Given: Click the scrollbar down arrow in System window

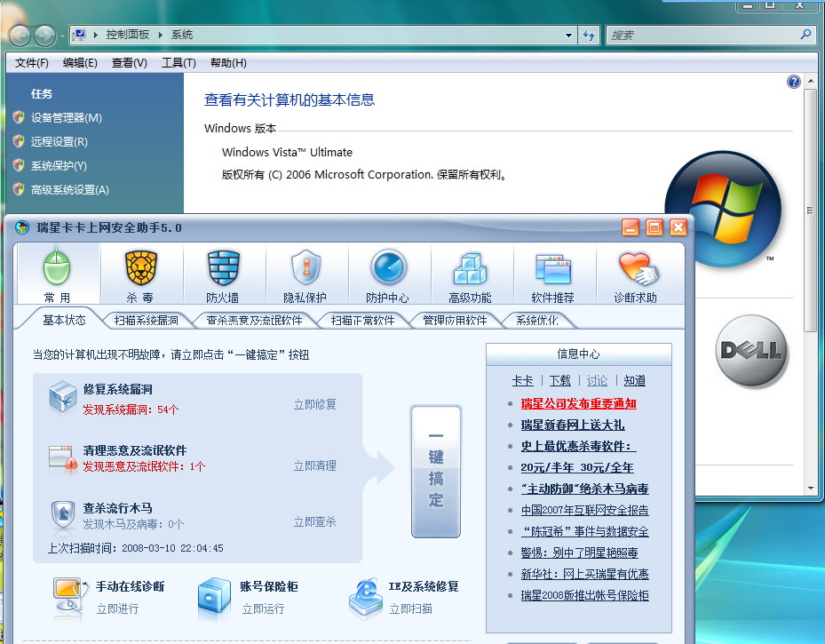Looking at the screenshot, I should point(811,489).
